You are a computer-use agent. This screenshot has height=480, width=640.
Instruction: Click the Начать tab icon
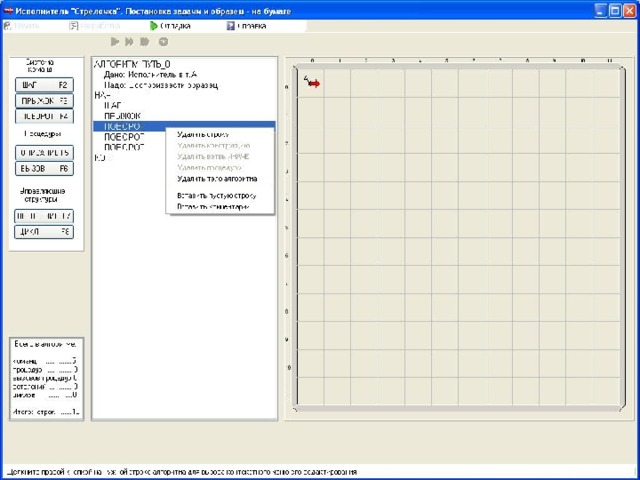pos(8,26)
